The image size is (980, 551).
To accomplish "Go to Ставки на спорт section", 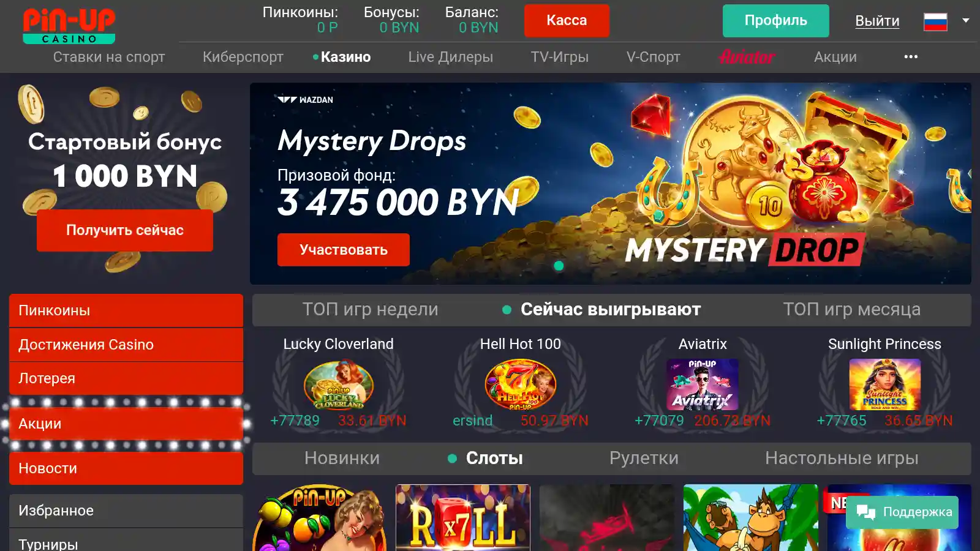I will click(109, 57).
